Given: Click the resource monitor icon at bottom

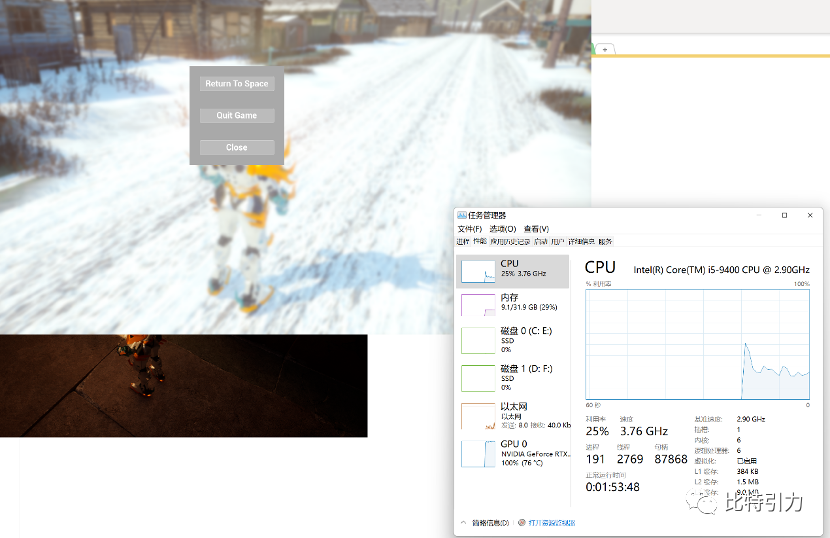Looking at the screenshot, I should click(522, 523).
